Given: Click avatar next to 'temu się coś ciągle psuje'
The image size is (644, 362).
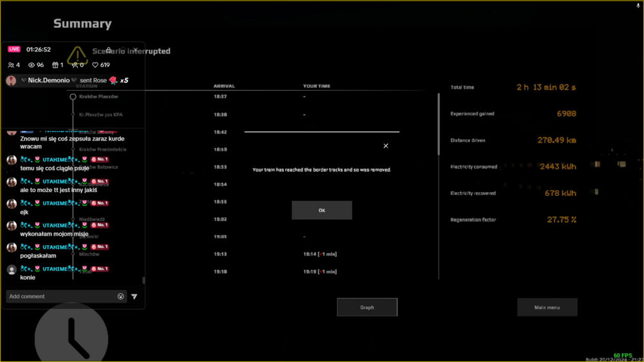Looking at the screenshot, I should (12, 160).
